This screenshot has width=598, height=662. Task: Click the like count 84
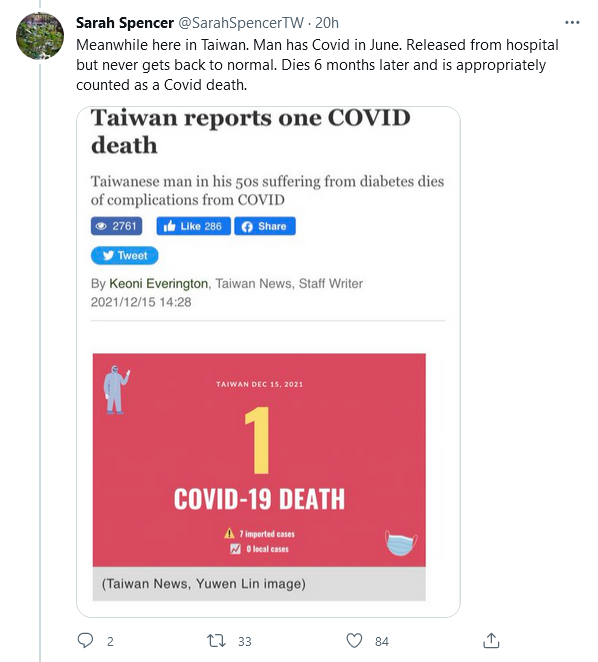(382, 642)
